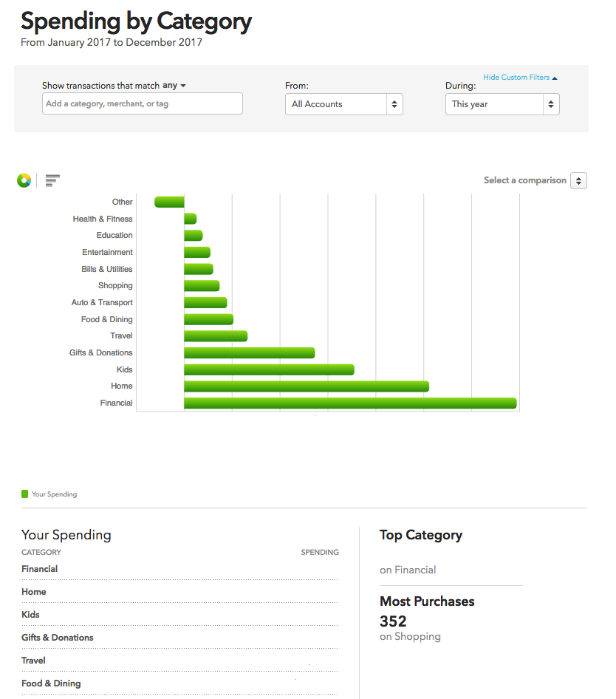
Task: Select the Auto & Transport bar
Action: 205,303
